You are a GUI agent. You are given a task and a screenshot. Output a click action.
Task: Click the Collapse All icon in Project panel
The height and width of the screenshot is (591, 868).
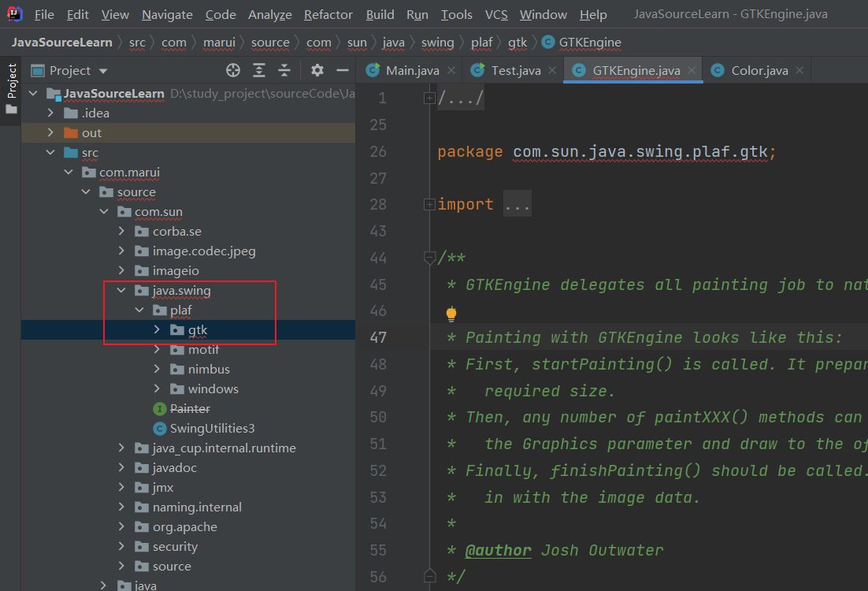(284, 70)
